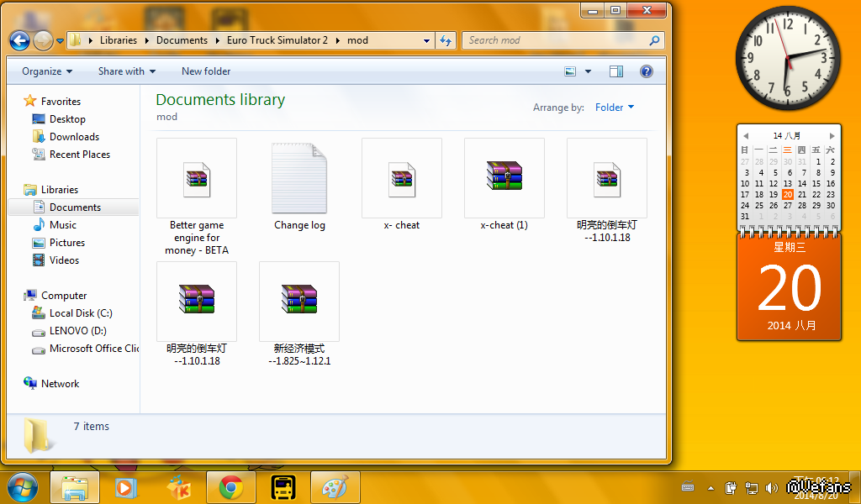Select the 新经济模式 archive file
861x504 pixels.
pyautogui.click(x=299, y=312)
